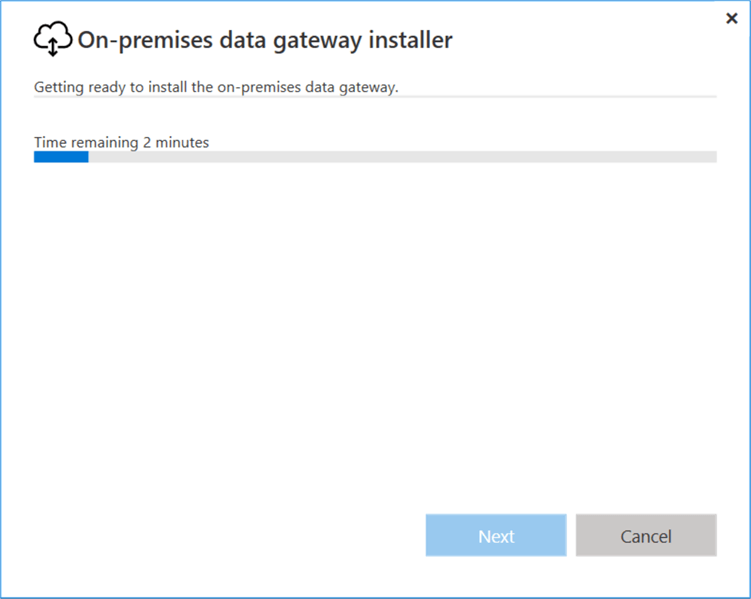This screenshot has height=599, width=751.
Task: Cancel the gateway installation
Action: [646, 536]
